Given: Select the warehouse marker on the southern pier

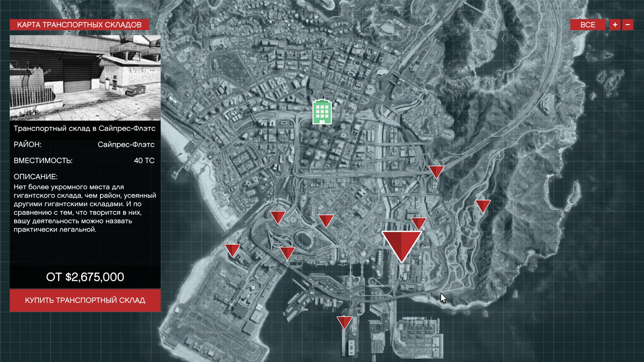Looking at the screenshot, I should [x=344, y=322].
